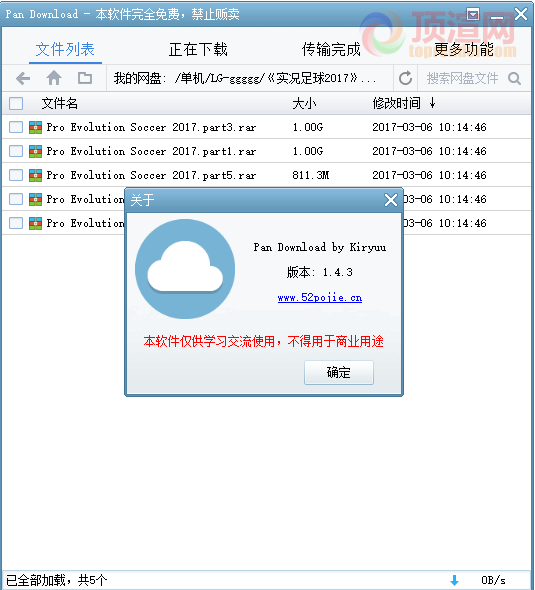Click modified time of part5.rar
535x590 pixels.
[x=429, y=175]
